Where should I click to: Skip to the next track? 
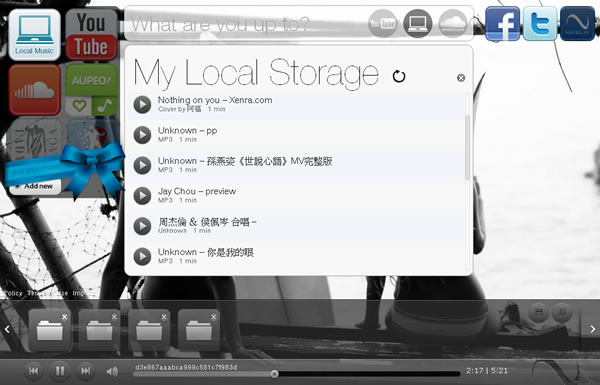(85, 371)
